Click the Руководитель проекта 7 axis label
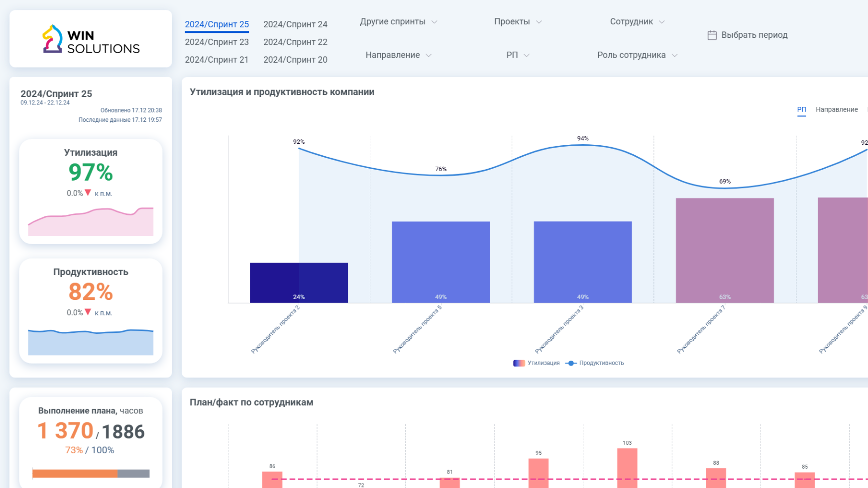Viewport: 868px width, 488px height. coord(701,329)
